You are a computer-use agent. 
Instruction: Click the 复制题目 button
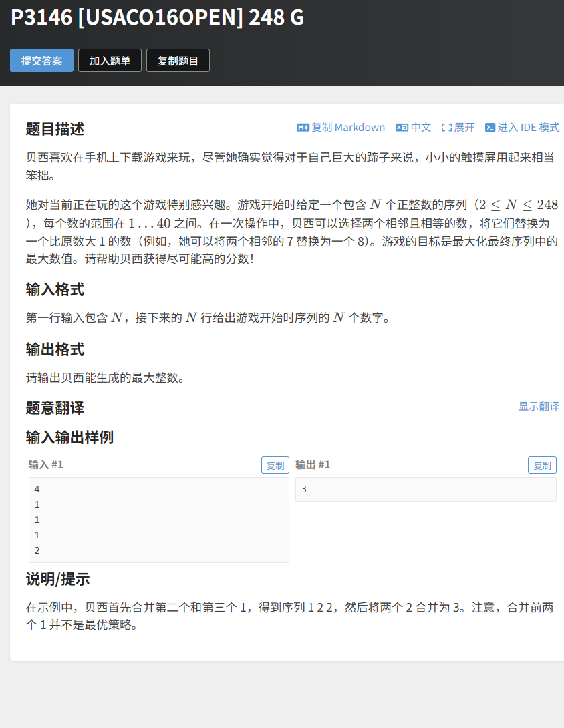pos(178,60)
